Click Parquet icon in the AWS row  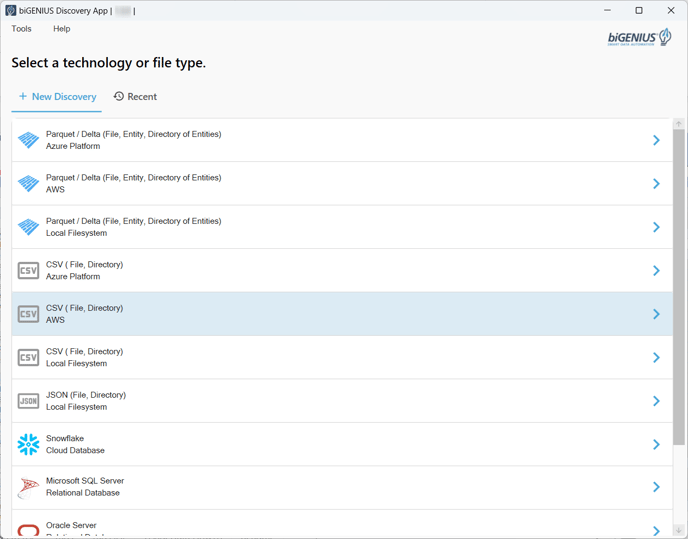coord(29,183)
